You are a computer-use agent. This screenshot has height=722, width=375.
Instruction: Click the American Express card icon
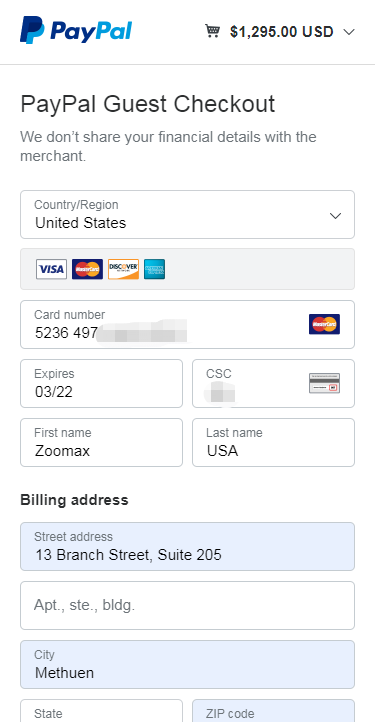click(x=154, y=269)
